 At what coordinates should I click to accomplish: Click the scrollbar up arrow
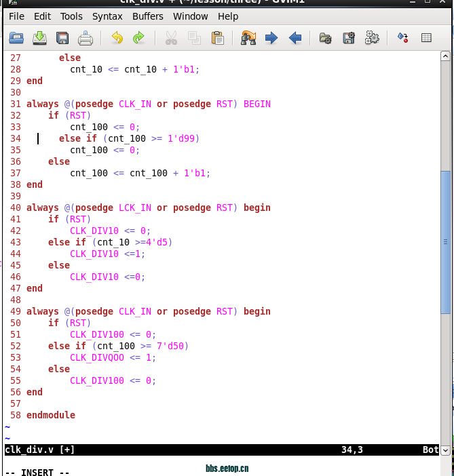point(445,56)
